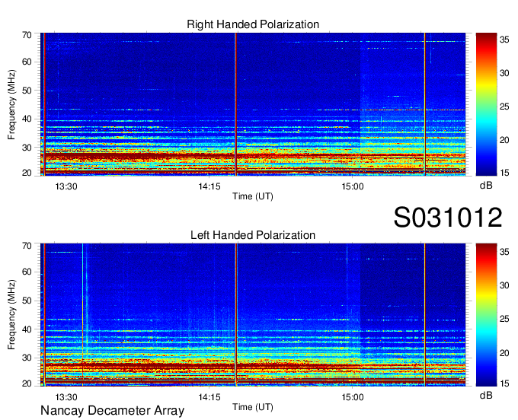The image size is (518, 420).
Task: Click the 25 value on the top colorbar
Action: point(504,107)
